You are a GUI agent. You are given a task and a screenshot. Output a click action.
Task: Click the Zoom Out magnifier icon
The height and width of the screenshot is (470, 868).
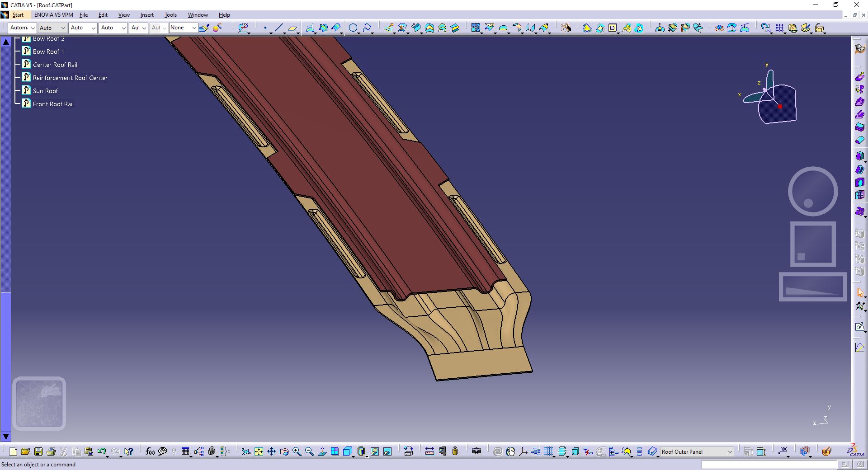click(309, 451)
